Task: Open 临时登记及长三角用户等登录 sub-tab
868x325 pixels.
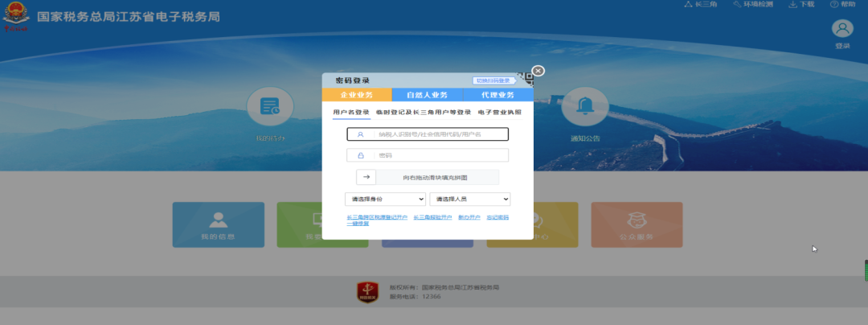Action: (423, 112)
